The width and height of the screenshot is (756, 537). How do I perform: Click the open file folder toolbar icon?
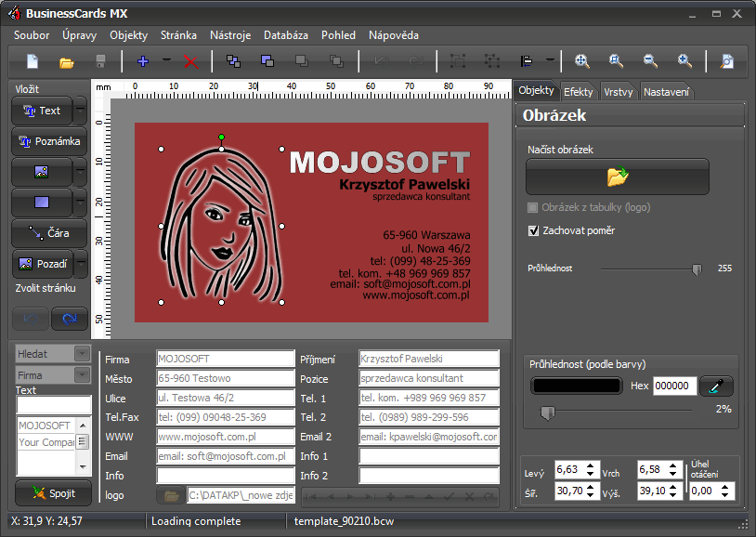[67, 62]
